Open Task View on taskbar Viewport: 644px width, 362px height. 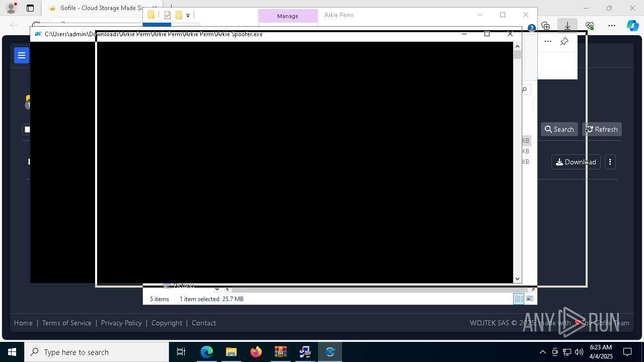tap(181, 352)
